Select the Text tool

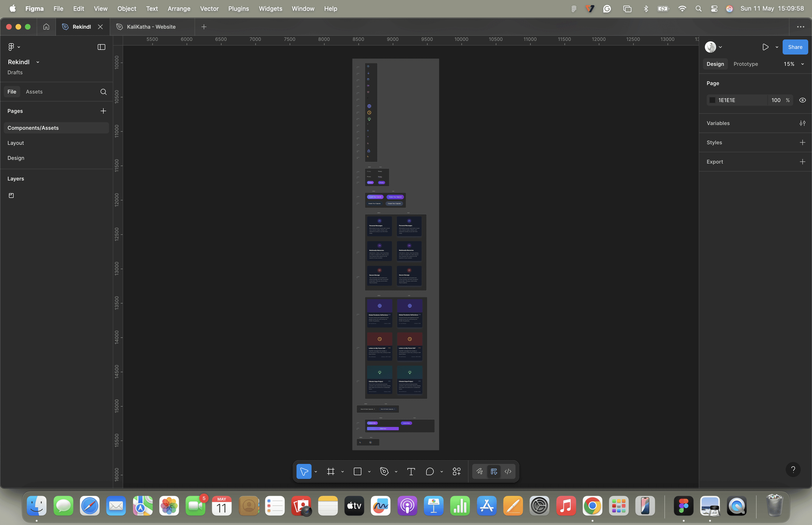411,471
